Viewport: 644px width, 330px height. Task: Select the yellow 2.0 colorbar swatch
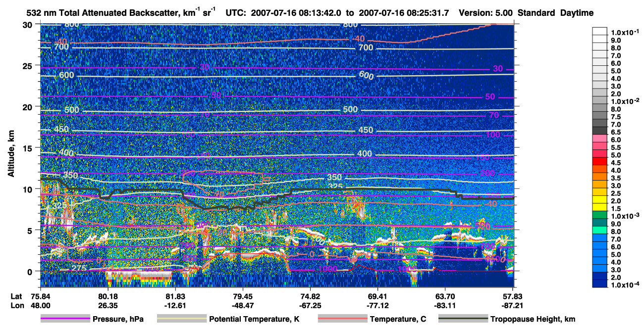[x=600, y=199]
